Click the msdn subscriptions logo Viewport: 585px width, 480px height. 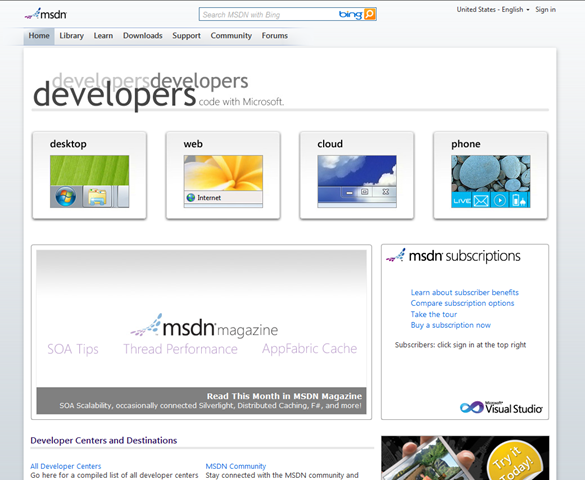click(x=453, y=256)
